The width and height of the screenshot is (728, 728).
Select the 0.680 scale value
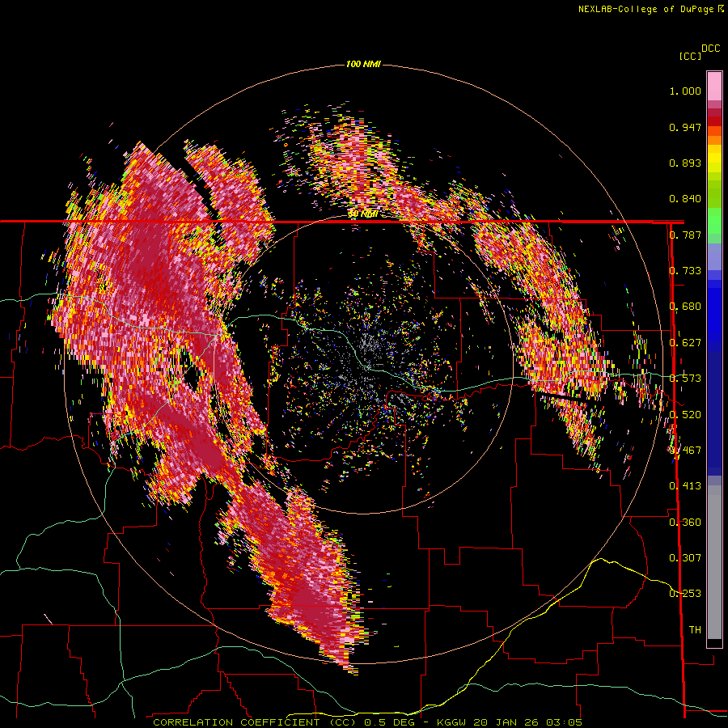[685, 307]
